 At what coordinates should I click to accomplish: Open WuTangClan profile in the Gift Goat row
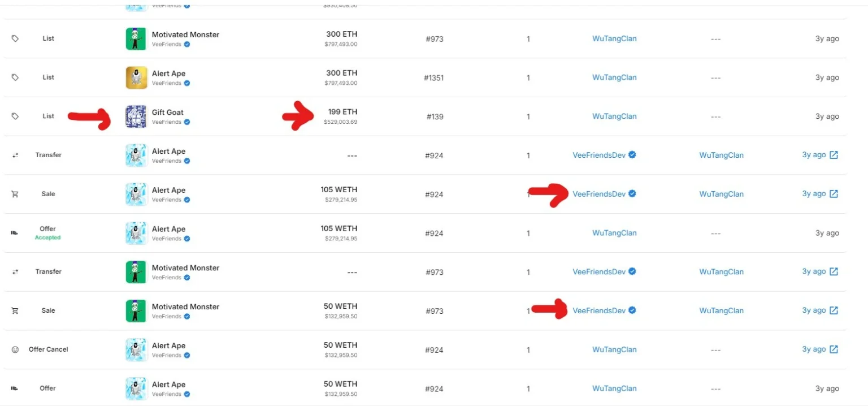pos(614,116)
